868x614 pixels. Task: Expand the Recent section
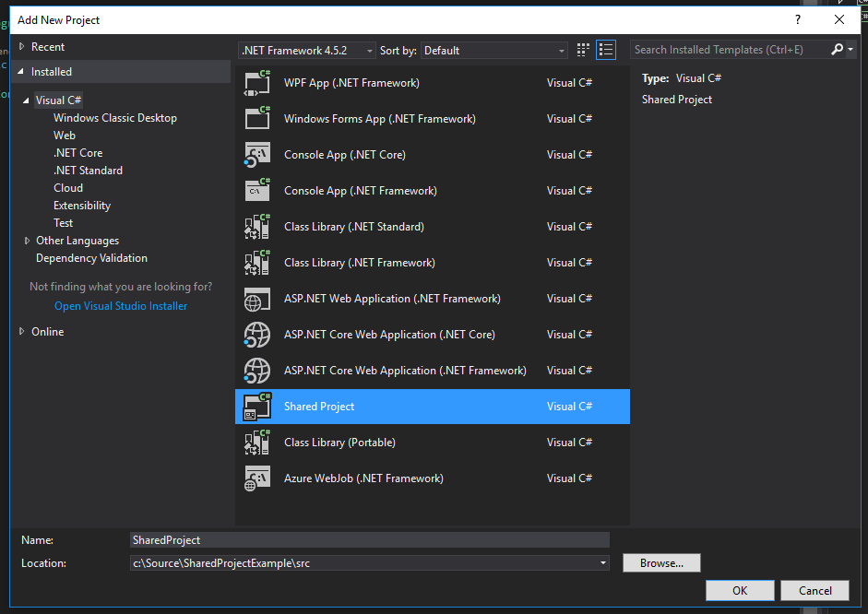(21, 47)
